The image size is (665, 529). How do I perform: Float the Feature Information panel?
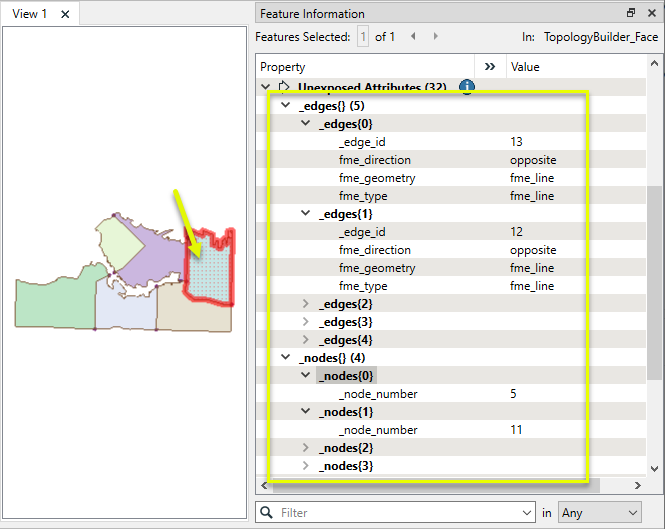tap(631, 13)
